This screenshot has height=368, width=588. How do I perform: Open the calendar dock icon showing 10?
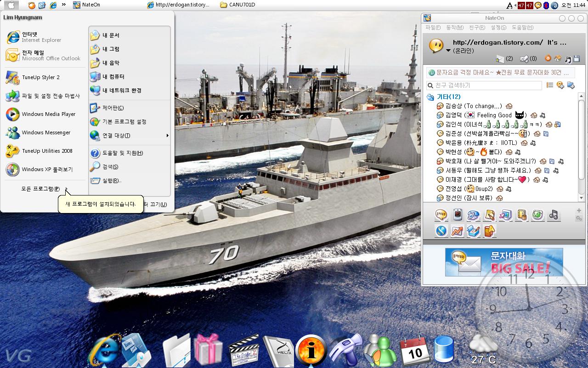click(415, 351)
